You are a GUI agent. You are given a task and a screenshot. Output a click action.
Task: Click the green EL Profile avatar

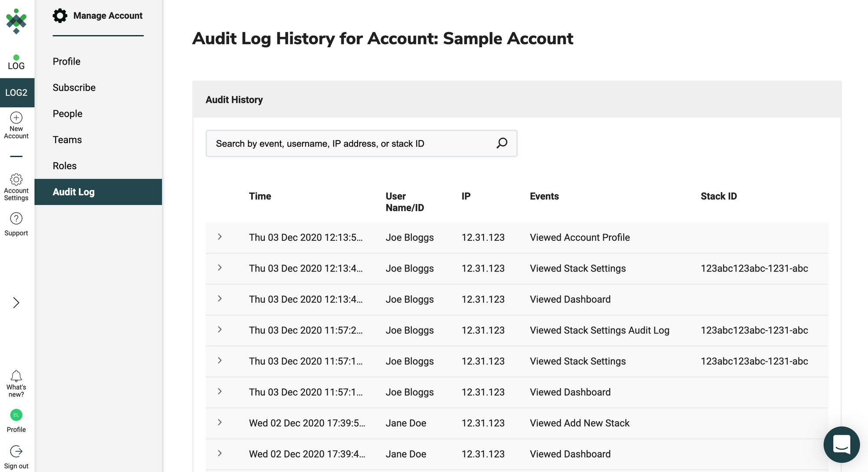pos(16,415)
